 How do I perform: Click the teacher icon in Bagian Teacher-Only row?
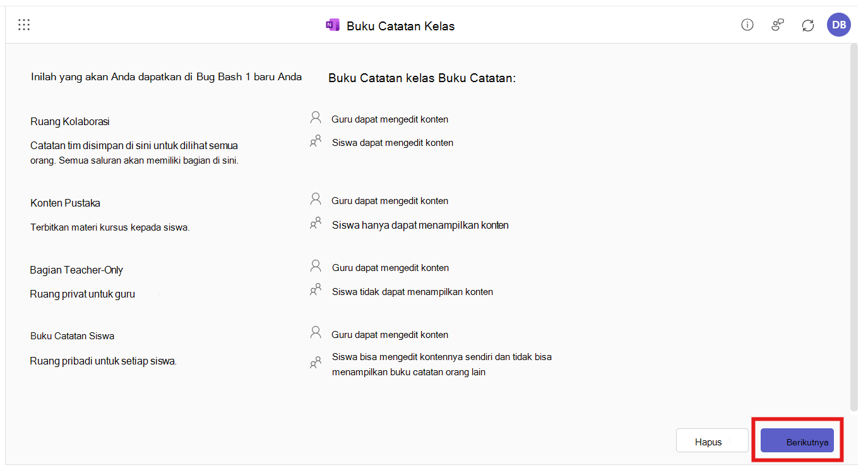(316, 267)
